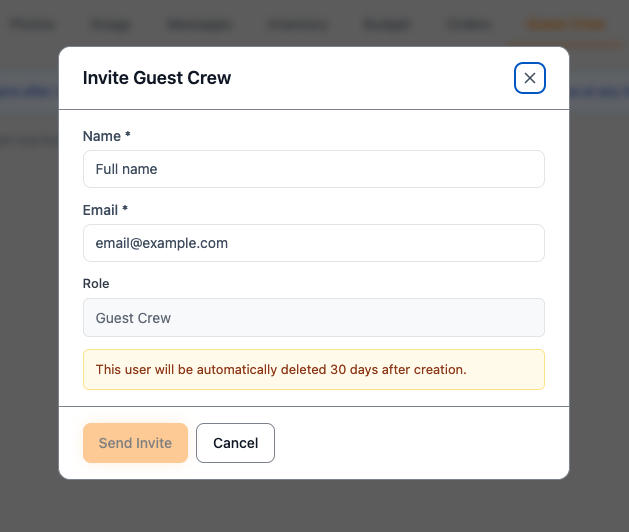Click the 30 days auto-deletion warning banner
The width and height of the screenshot is (629, 532).
click(314, 370)
